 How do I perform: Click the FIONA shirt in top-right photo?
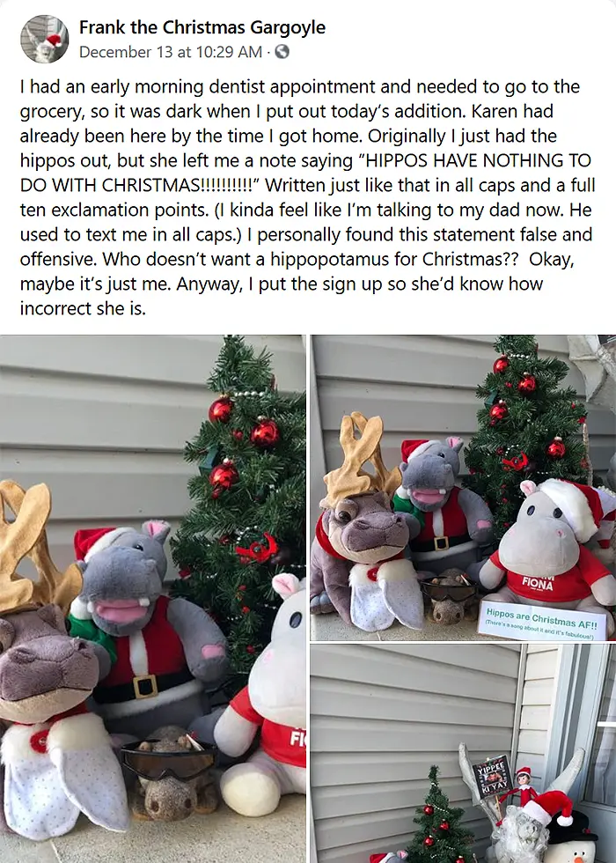point(539,583)
